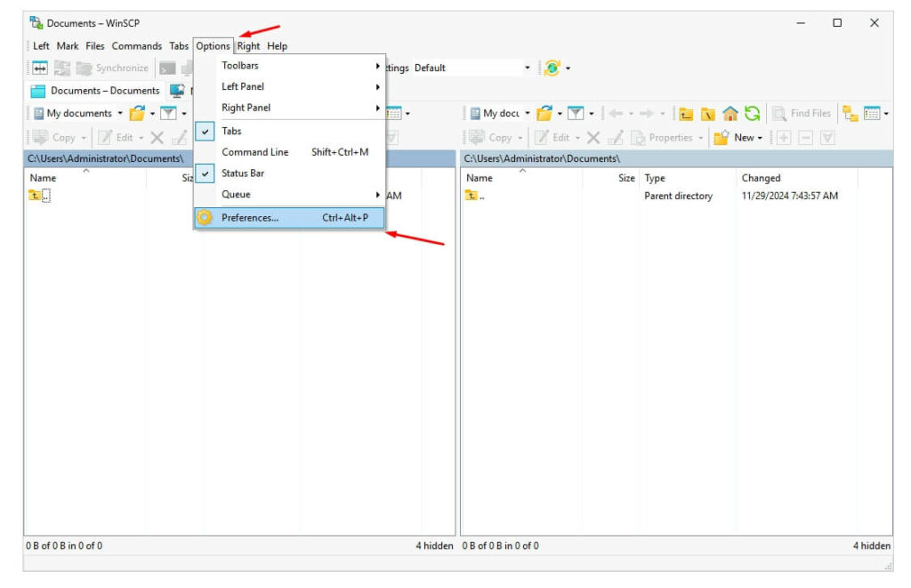Select the Documents – Documents tab
Screen dimensions: 911x588
click(94, 91)
